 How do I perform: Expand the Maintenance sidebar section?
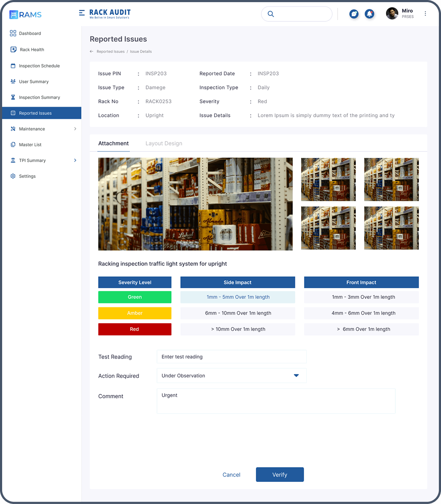tap(32, 129)
